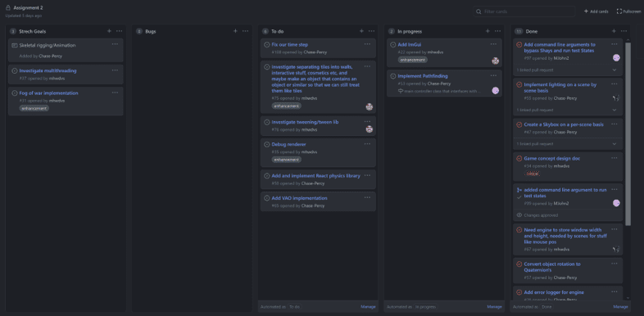Add a card to Strech Goals column
Screen dimensions: 644x316
[x=109, y=31]
